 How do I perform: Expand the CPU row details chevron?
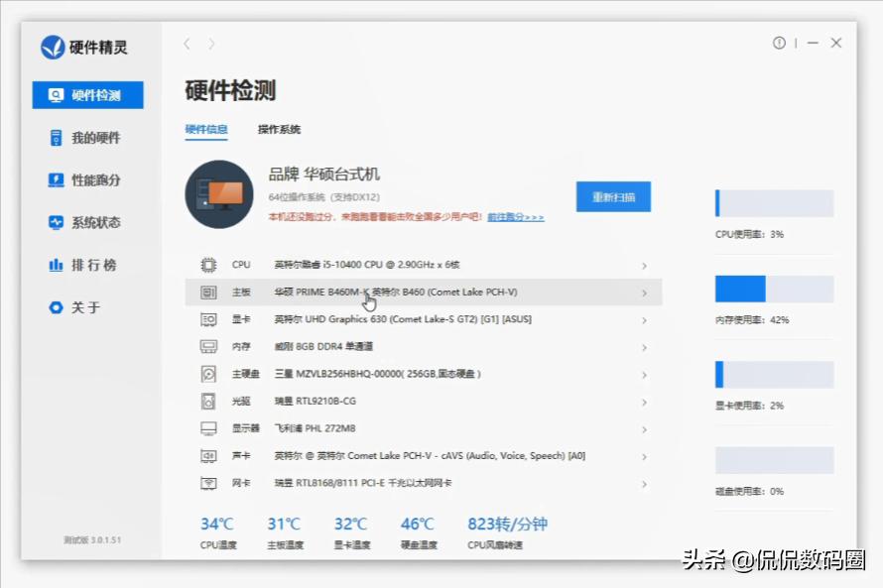pyautogui.click(x=645, y=265)
